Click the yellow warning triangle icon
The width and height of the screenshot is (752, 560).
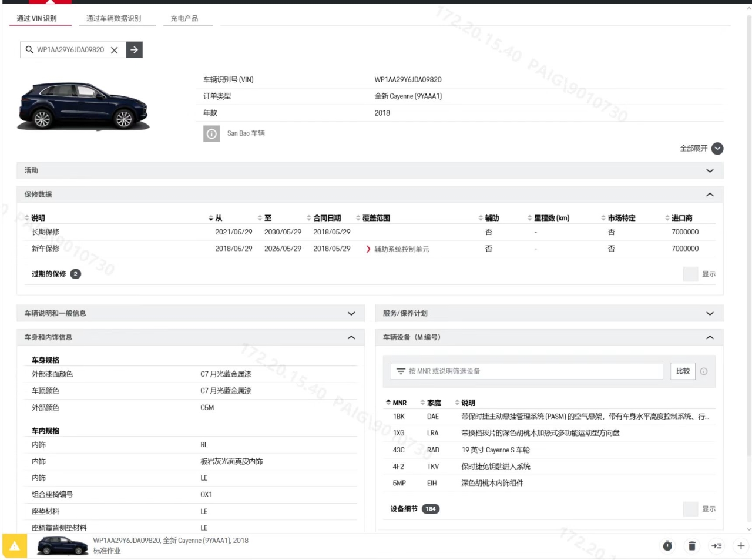click(x=15, y=546)
